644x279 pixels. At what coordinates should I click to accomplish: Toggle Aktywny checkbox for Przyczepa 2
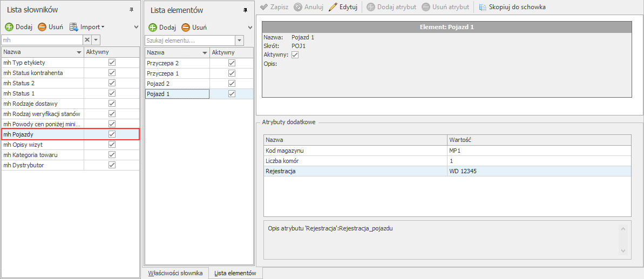point(232,63)
